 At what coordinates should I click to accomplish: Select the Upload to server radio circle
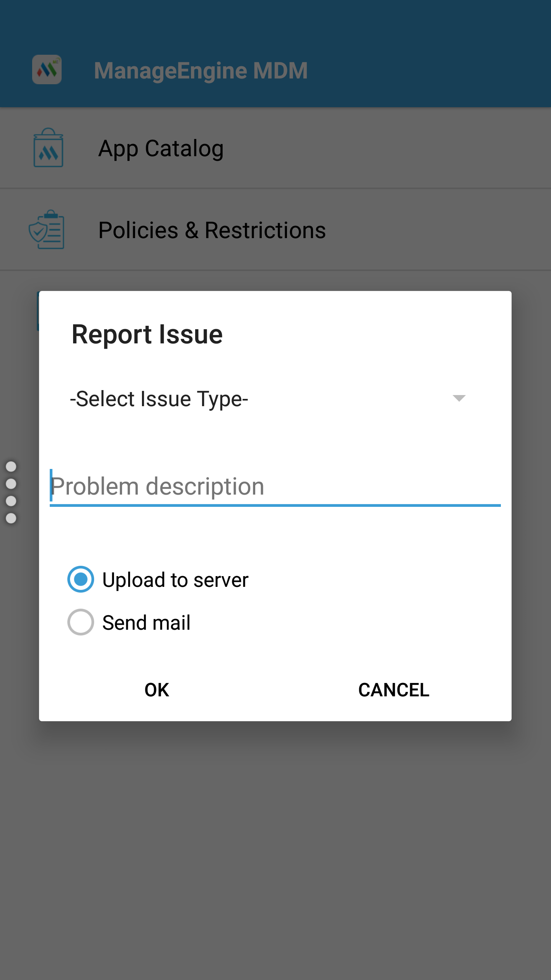point(80,579)
